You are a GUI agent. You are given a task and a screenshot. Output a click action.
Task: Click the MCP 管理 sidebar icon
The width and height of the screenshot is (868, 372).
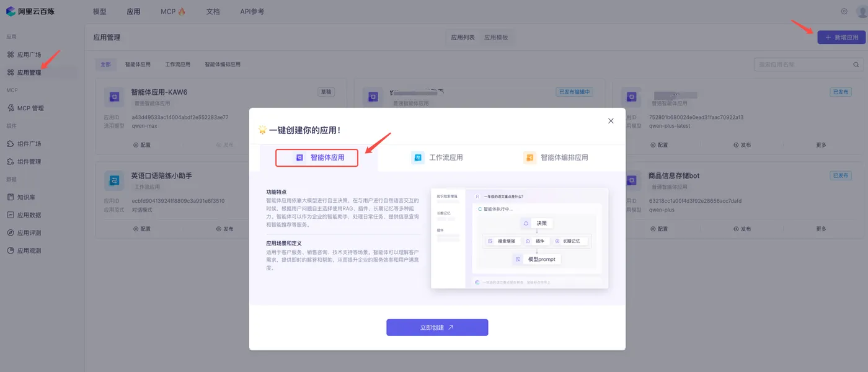[11, 108]
